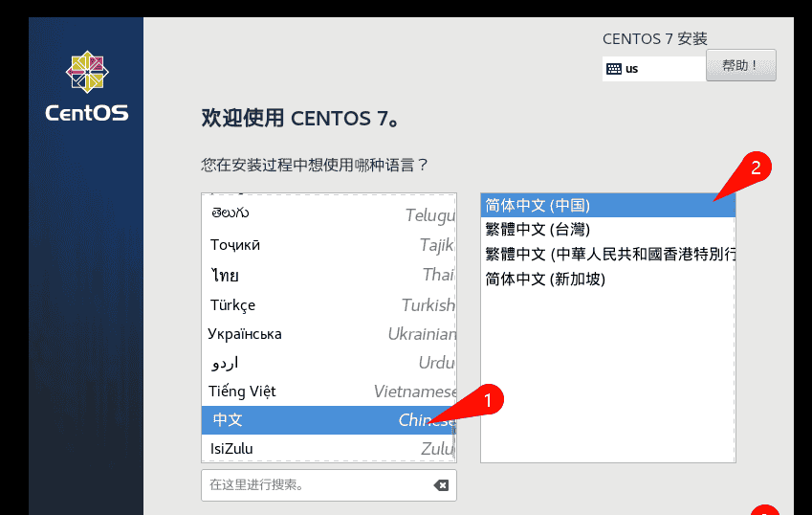Focus the language search input box

point(316,485)
